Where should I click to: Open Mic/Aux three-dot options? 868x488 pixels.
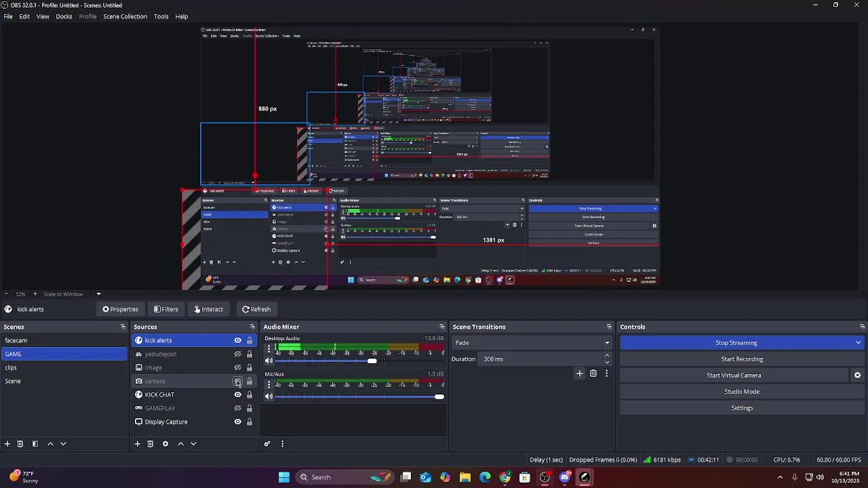click(269, 384)
